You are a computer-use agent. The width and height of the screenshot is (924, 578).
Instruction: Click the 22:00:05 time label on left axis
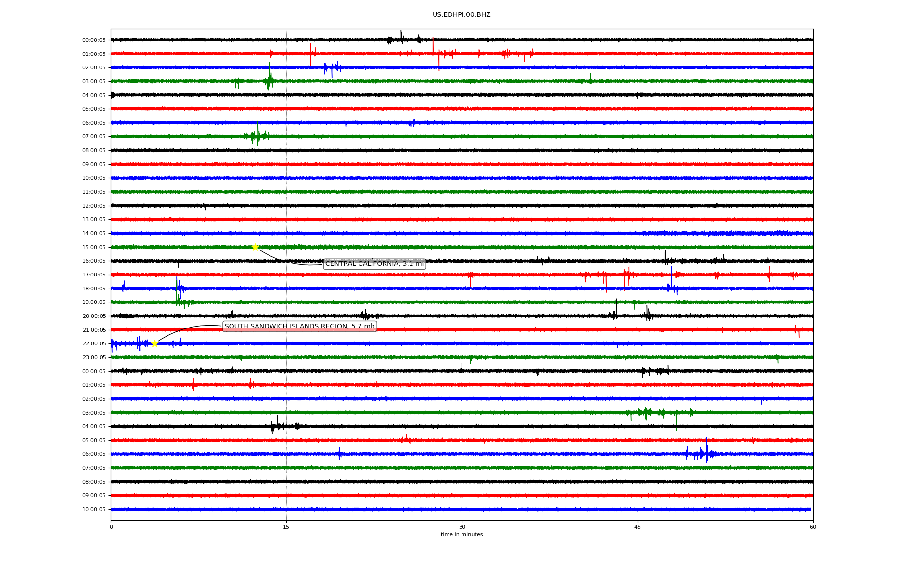[x=94, y=344]
